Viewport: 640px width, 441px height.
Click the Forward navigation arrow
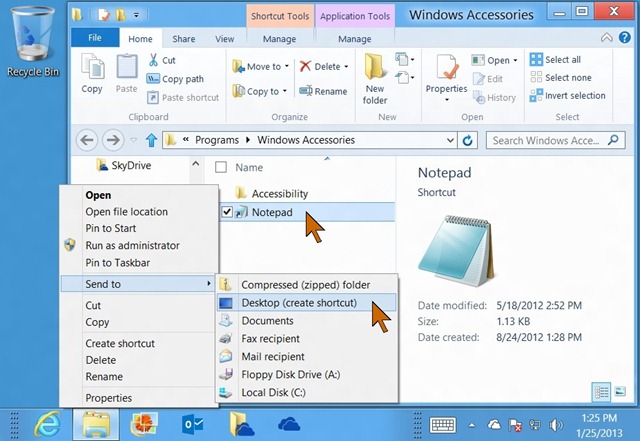click(x=113, y=140)
